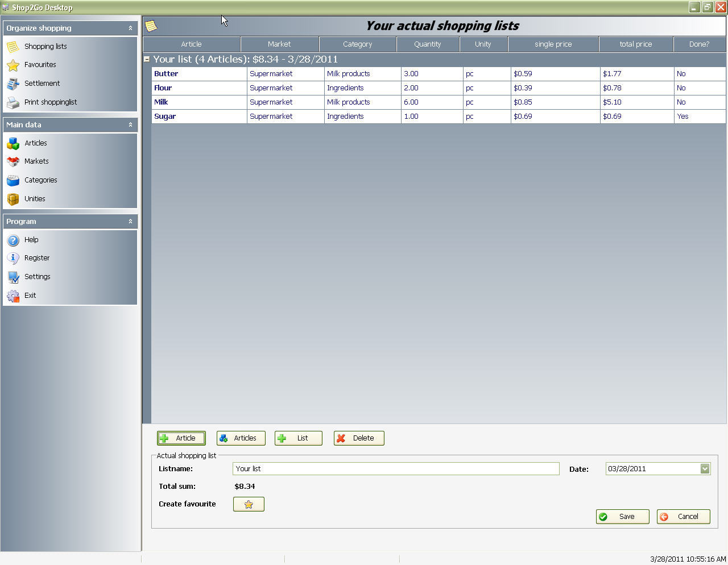Open the Help program entry
The image size is (728, 565).
tap(31, 240)
